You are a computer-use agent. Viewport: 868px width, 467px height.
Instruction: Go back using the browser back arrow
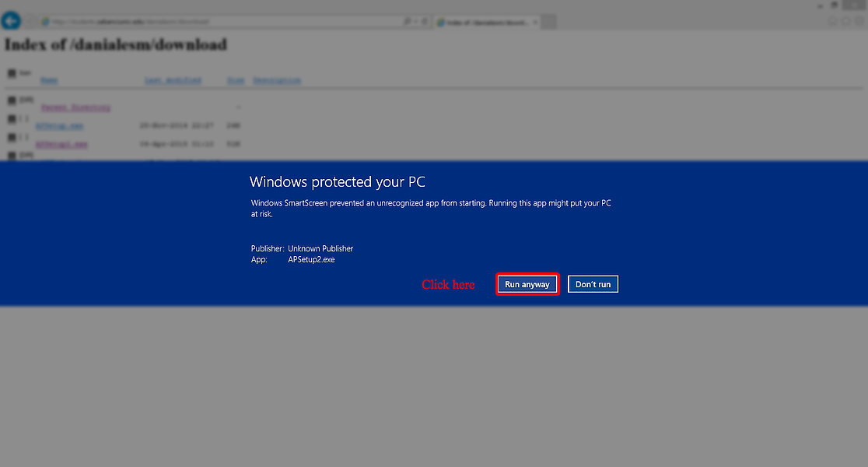point(11,21)
